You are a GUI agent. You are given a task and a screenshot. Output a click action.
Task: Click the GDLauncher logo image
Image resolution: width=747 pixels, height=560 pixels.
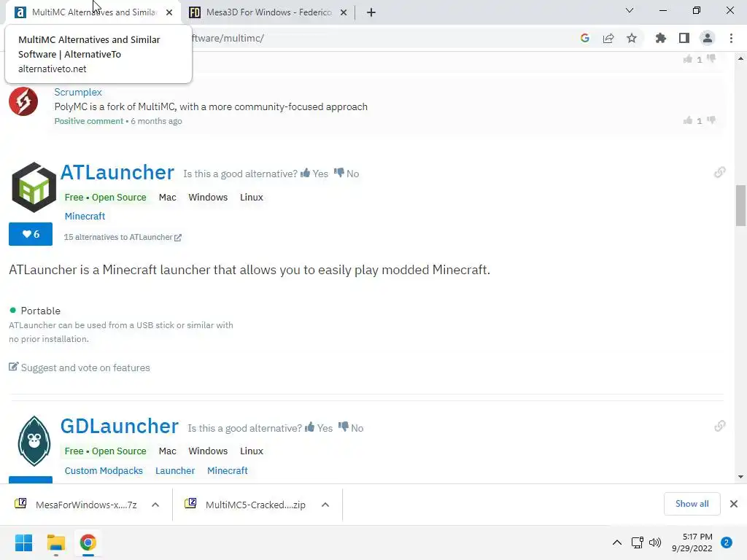point(34,441)
